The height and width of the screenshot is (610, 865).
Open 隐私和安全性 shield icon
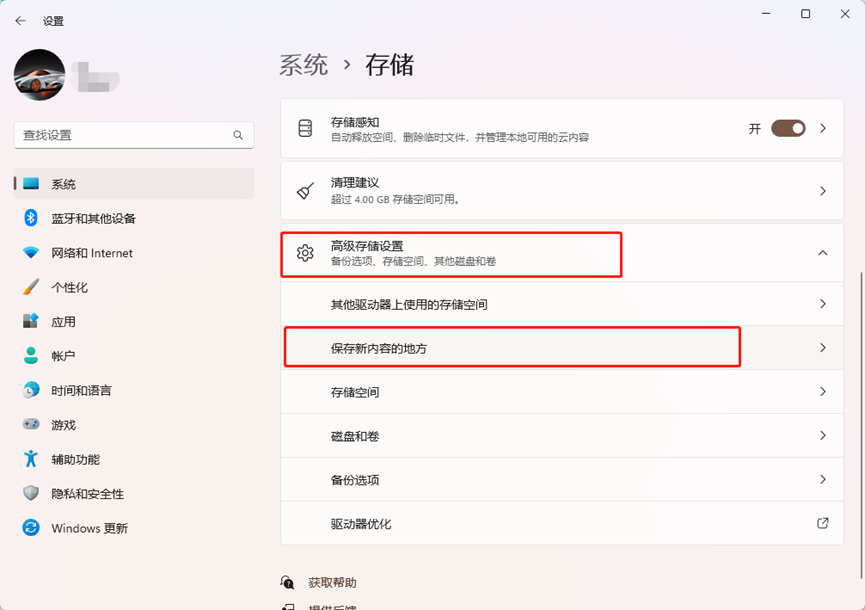31,494
